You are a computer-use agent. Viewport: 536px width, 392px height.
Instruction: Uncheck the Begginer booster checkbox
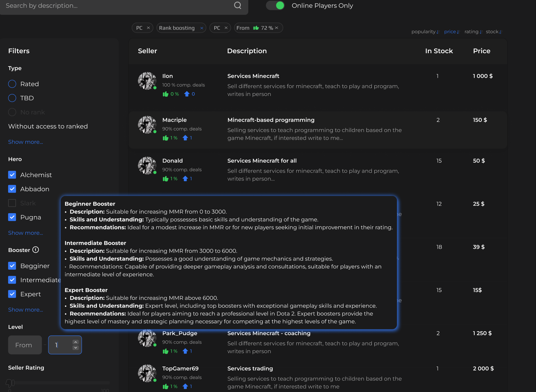click(12, 266)
